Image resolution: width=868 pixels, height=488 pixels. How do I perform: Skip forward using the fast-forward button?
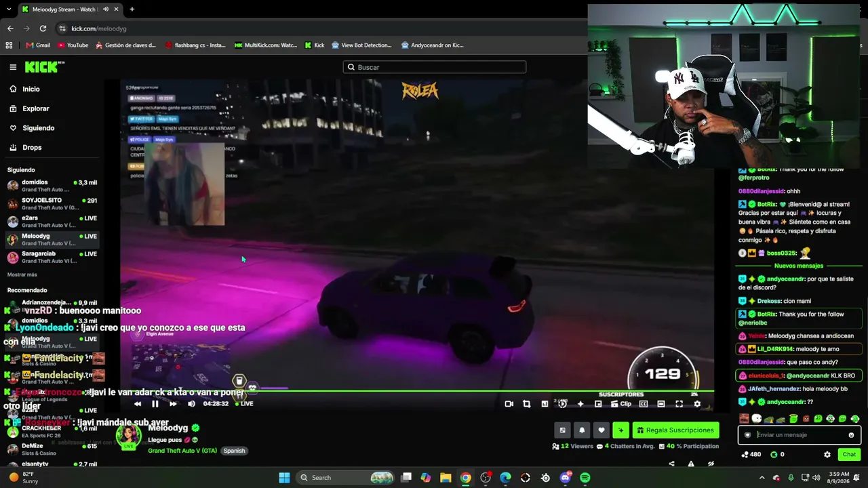pyautogui.click(x=173, y=404)
